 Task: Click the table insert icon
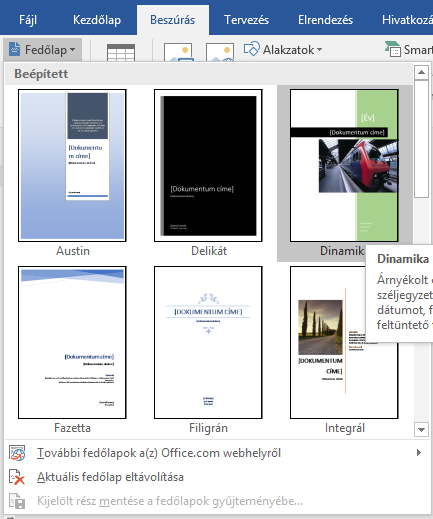point(121,53)
